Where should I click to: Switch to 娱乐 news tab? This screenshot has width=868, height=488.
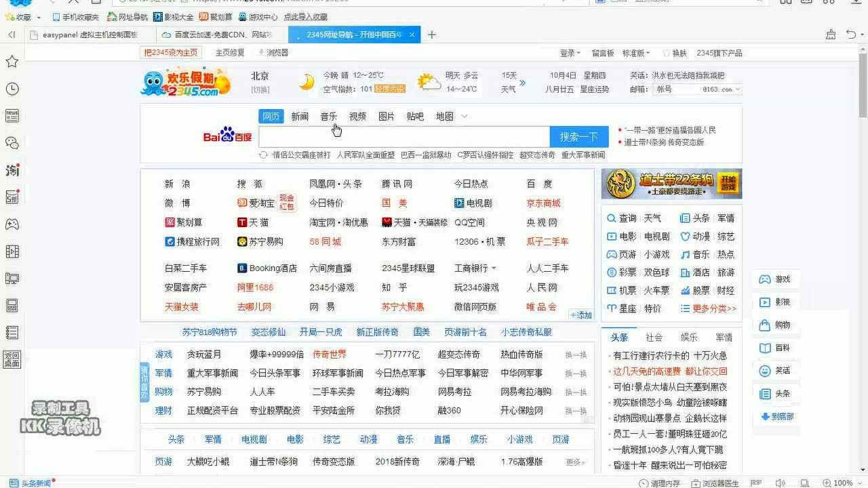click(x=689, y=338)
